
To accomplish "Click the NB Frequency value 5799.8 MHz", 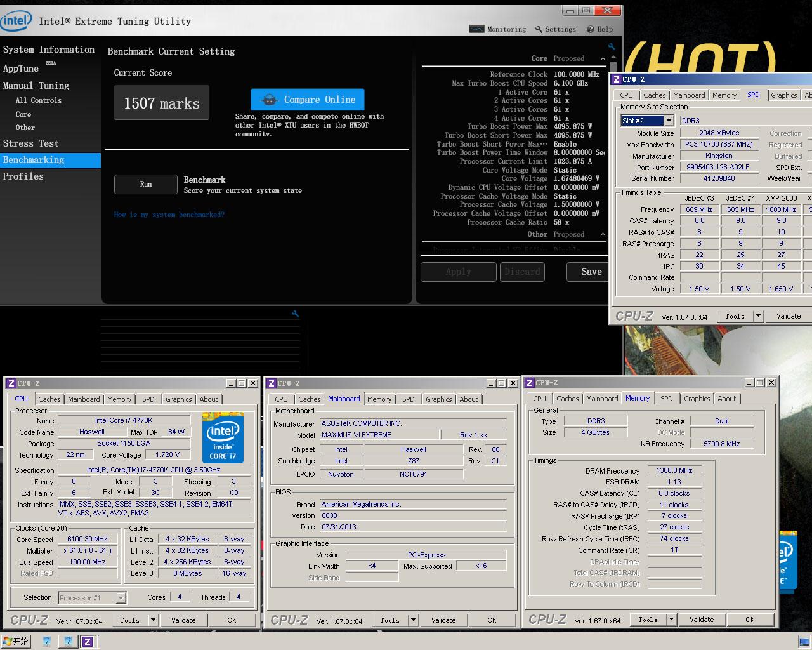I will (721, 444).
